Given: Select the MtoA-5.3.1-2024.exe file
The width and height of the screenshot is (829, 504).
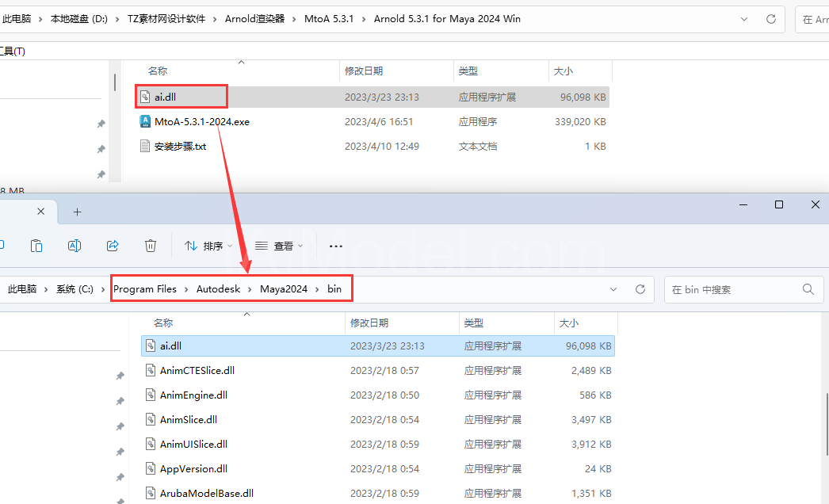Looking at the screenshot, I should pos(201,121).
